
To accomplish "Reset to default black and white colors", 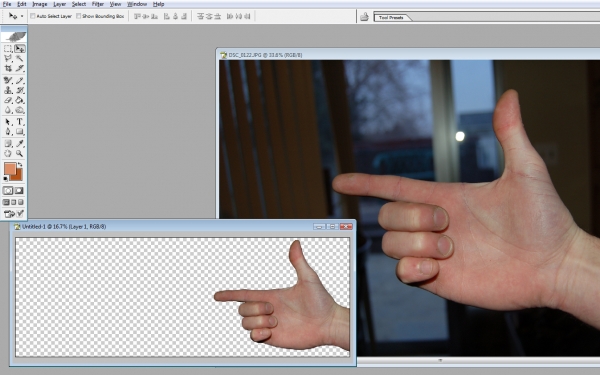I will coord(6,178).
